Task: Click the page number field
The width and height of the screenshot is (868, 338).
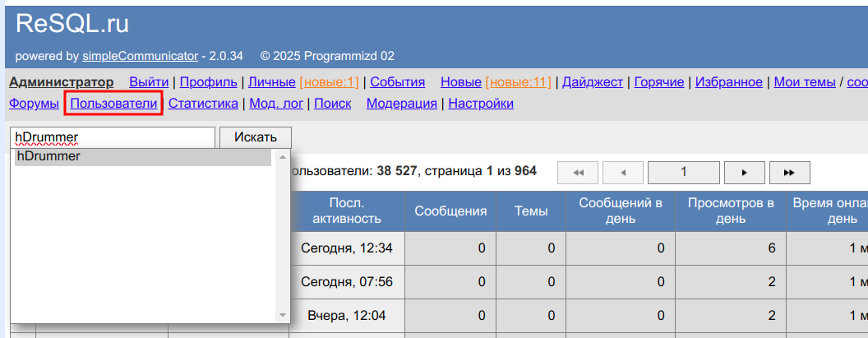Action: (684, 173)
